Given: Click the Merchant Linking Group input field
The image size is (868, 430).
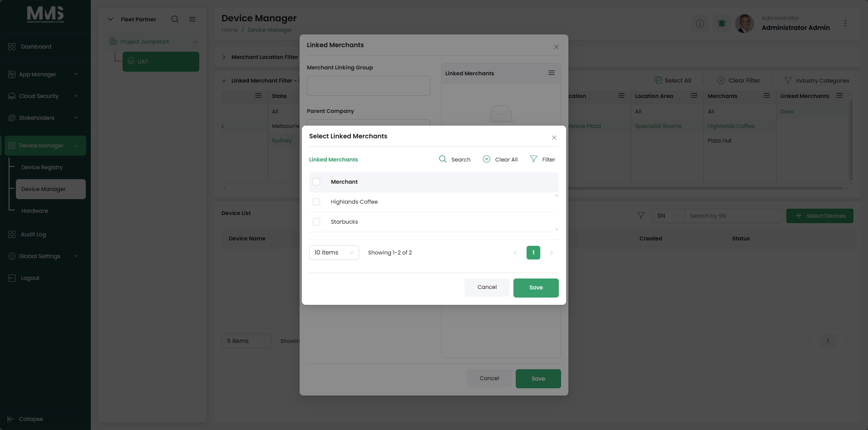Looking at the screenshot, I should [369, 86].
